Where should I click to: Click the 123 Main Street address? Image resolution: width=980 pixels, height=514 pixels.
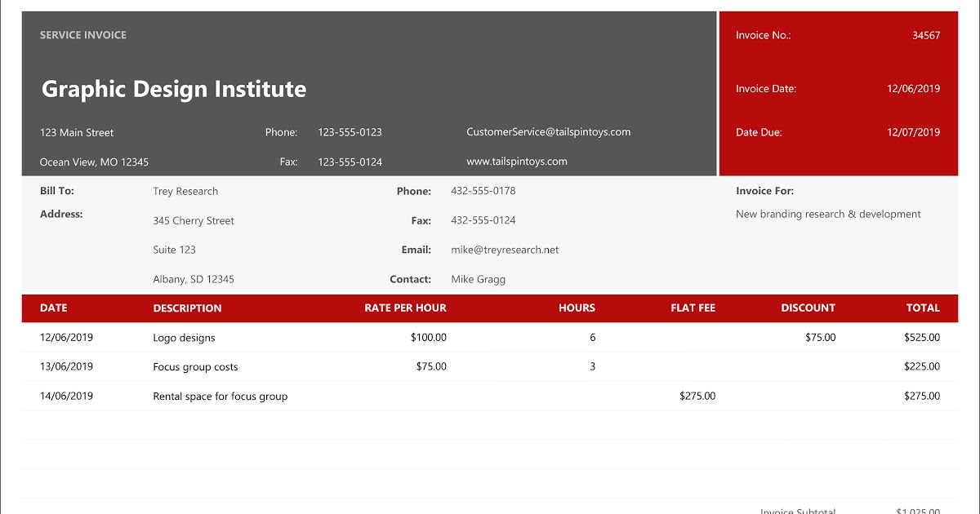tap(77, 132)
